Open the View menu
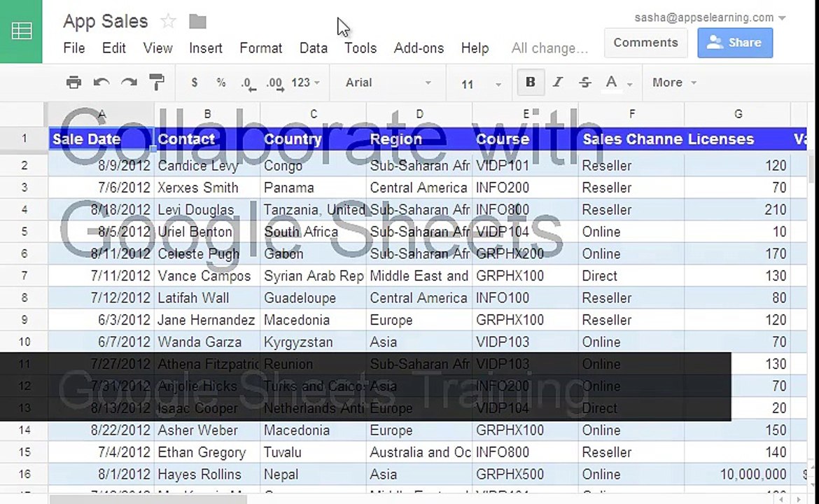 tap(157, 48)
